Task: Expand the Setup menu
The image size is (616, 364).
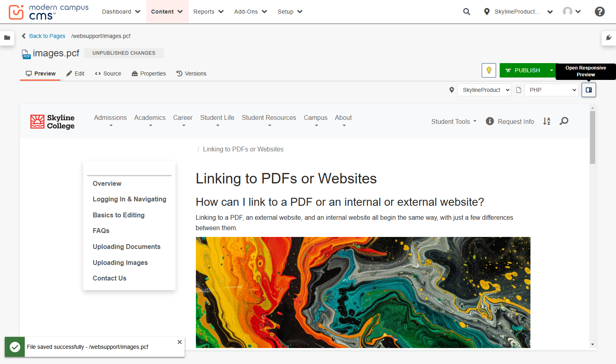Action: (x=290, y=12)
